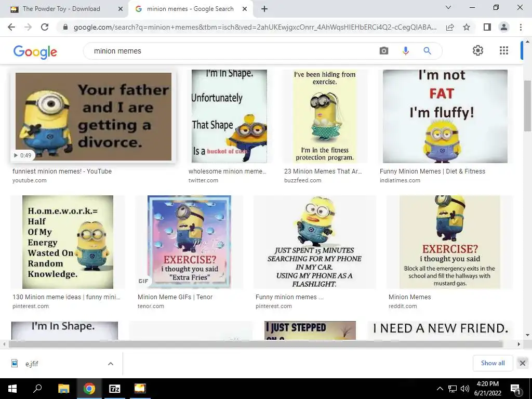Share this page via share icon
The height and width of the screenshot is (399, 532).
450,27
